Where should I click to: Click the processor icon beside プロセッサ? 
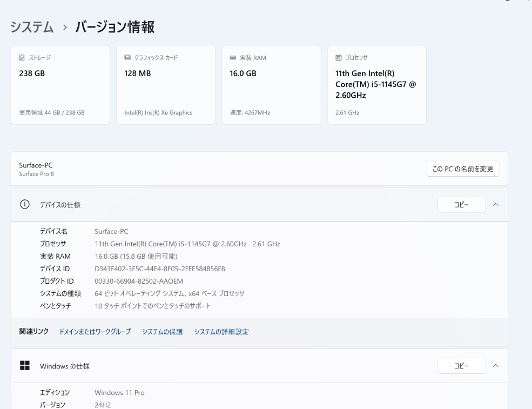[x=338, y=58]
